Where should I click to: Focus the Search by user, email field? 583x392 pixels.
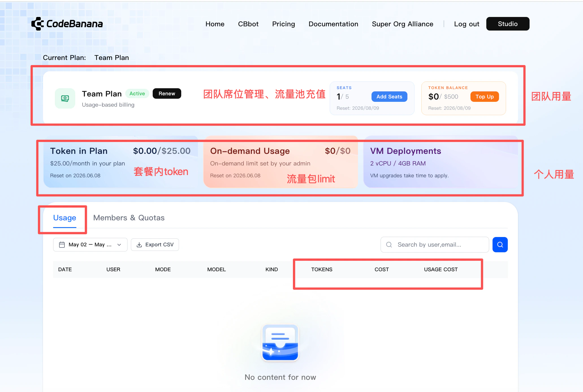click(x=435, y=245)
